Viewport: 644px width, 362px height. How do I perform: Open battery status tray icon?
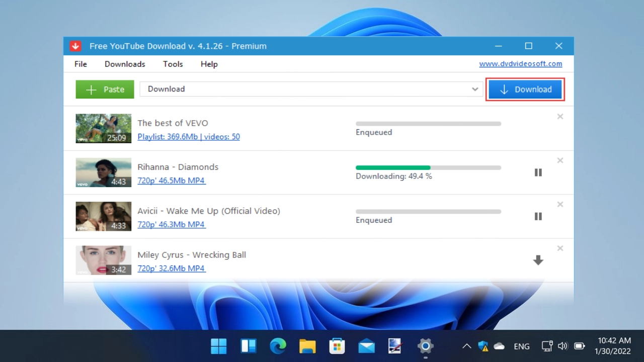click(x=579, y=346)
